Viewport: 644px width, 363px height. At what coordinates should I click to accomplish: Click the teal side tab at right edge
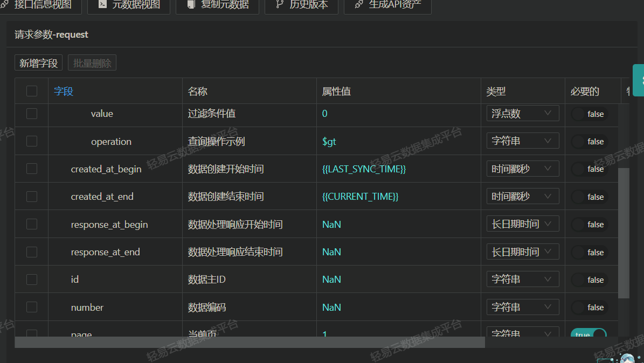tap(638, 80)
